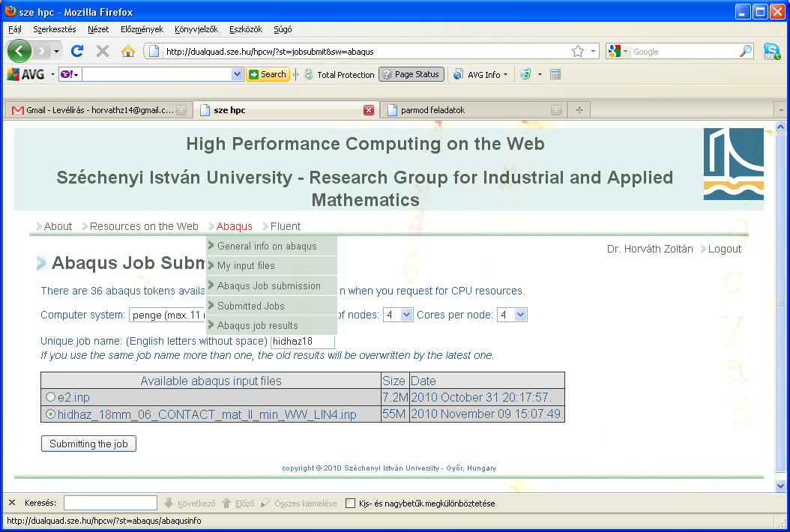The image size is (790, 532).
Task: Open the Szerkesztés menu
Action: tap(55, 29)
